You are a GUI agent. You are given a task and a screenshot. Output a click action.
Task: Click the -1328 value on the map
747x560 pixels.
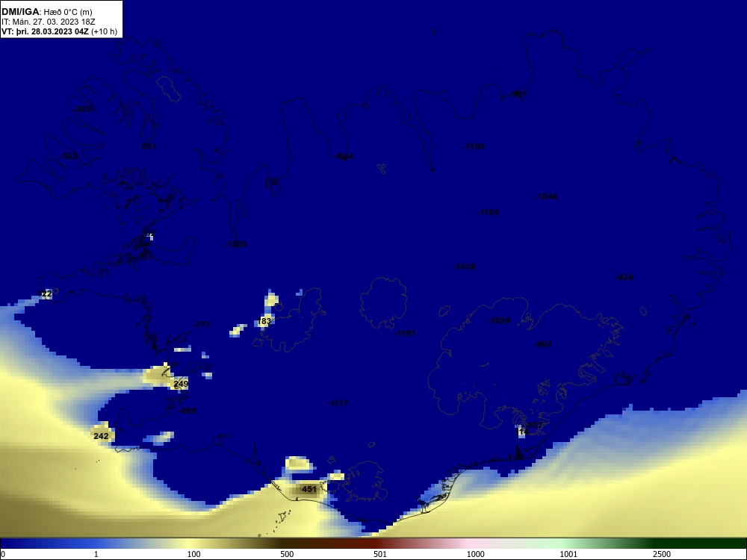point(236,244)
